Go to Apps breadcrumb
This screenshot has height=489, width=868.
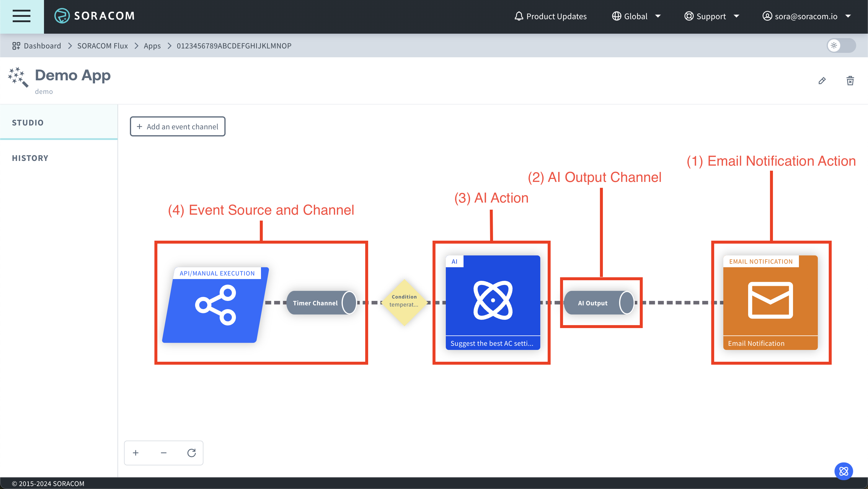152,45
